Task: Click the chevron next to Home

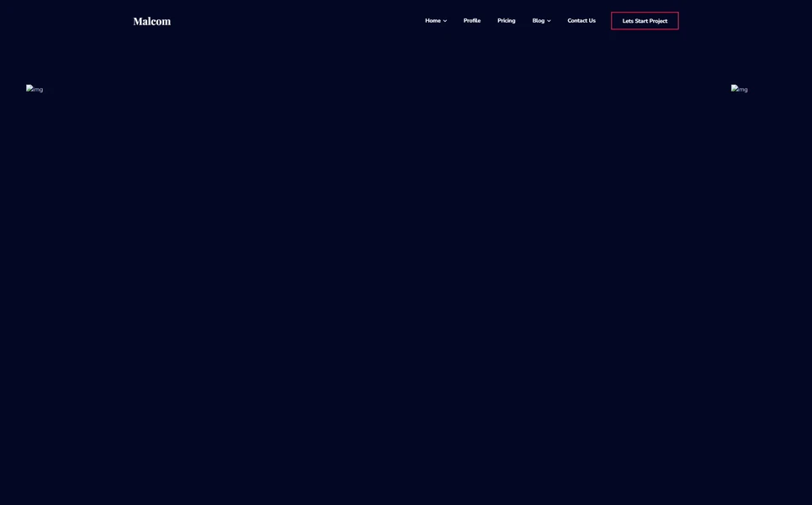Action: 444,19
